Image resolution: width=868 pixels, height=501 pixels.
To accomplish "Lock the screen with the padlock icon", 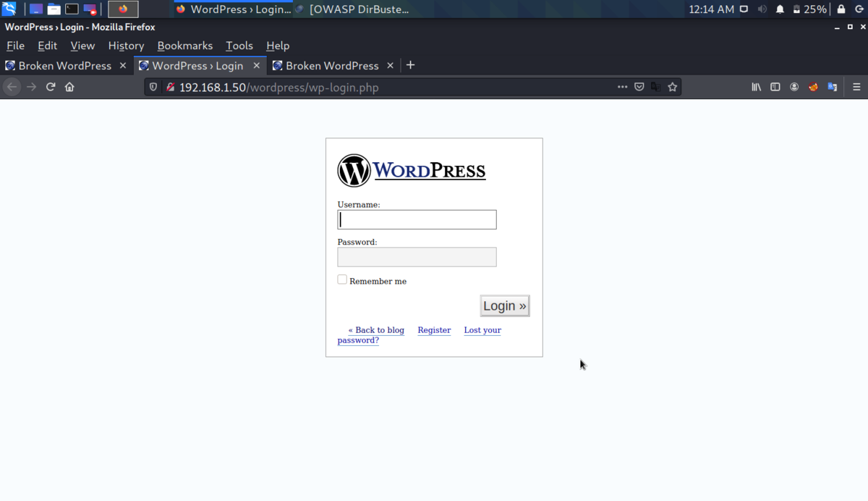I will [841, 9].
